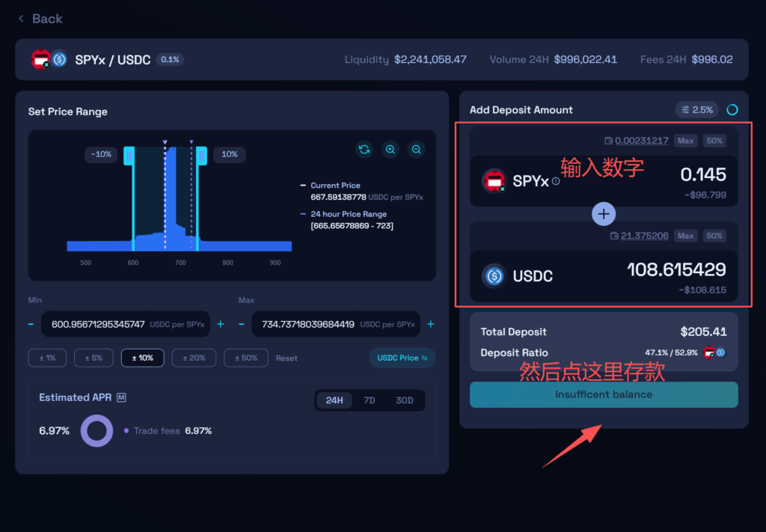Click the chart refresh icon
The width and height of the screenshot is (766, 532).
point(364,150)
